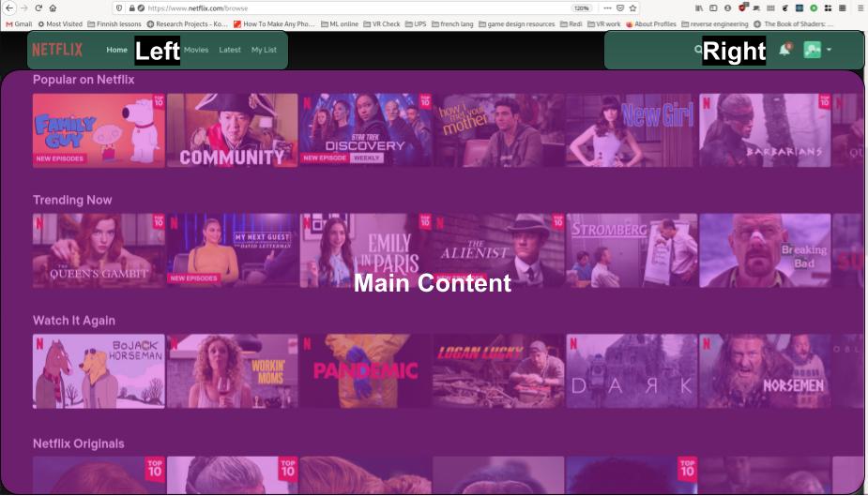Expand the VR work bookmark folder

click(604, 24)
